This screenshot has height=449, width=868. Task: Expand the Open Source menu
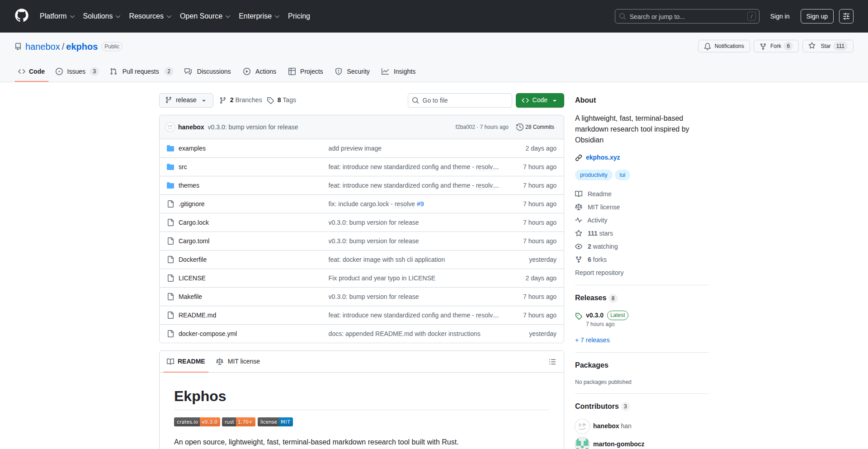205,16
